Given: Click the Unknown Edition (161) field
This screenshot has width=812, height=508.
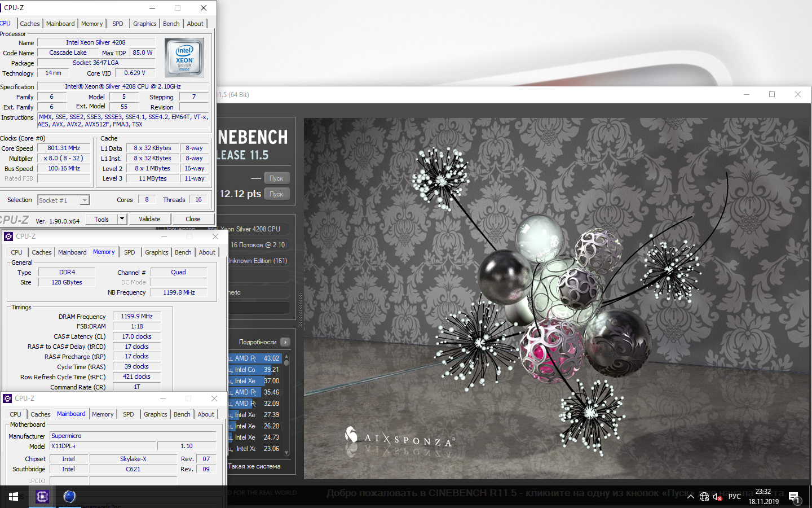Looking at the screenshot, I should pyautogui.click(x=258, y=261).
